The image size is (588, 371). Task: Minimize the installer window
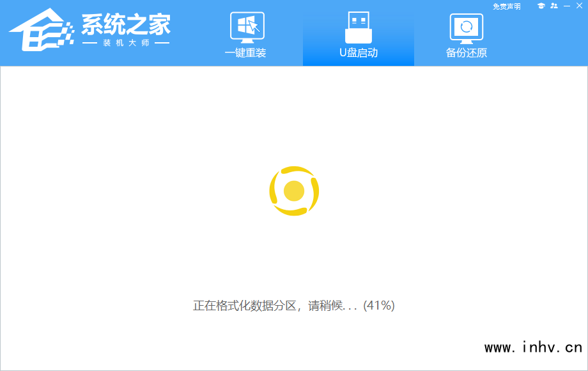click(x=567, y=6)
